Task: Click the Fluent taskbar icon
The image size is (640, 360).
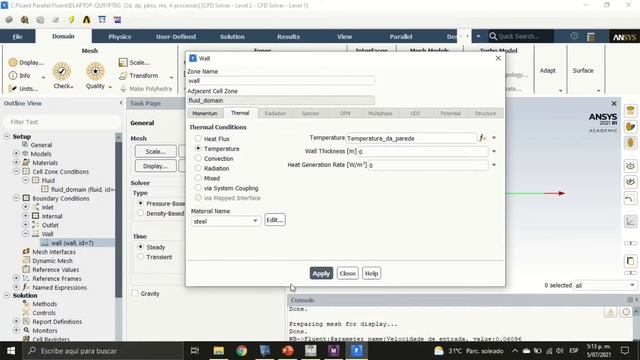Action: point(357,351)
